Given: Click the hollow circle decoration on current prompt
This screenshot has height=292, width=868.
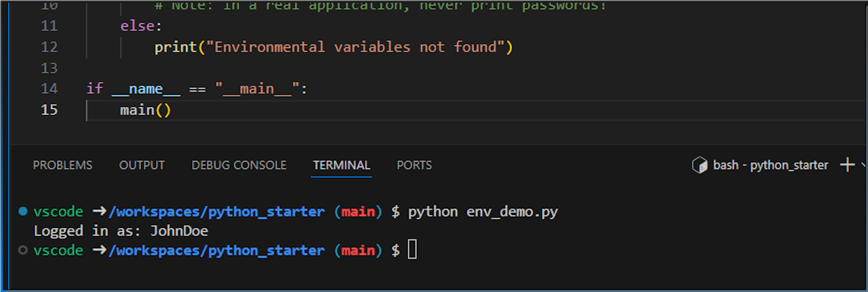Looking at the screenshot, I should 23,250.
